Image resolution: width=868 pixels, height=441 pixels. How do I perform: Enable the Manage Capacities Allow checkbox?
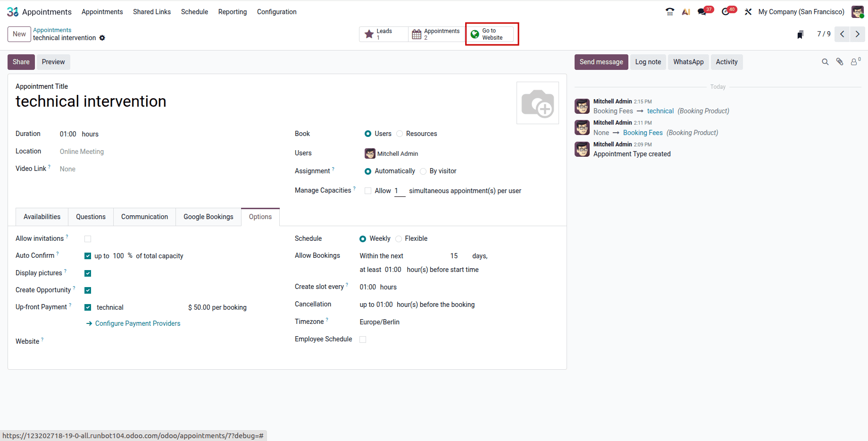pos(368,191)
